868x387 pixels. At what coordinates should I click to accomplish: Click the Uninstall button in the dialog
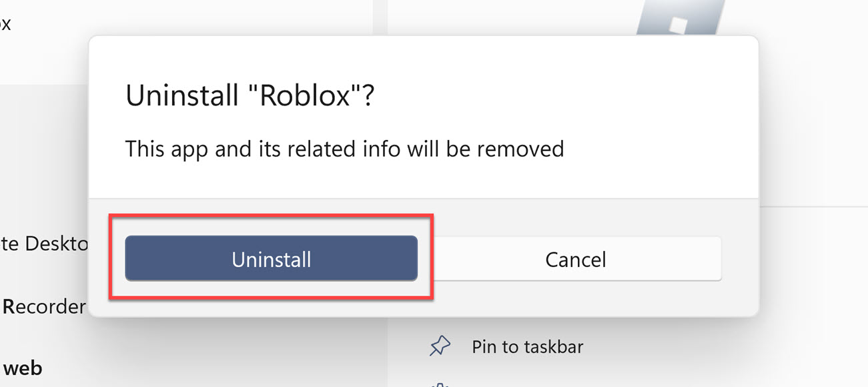pos(271,259)
